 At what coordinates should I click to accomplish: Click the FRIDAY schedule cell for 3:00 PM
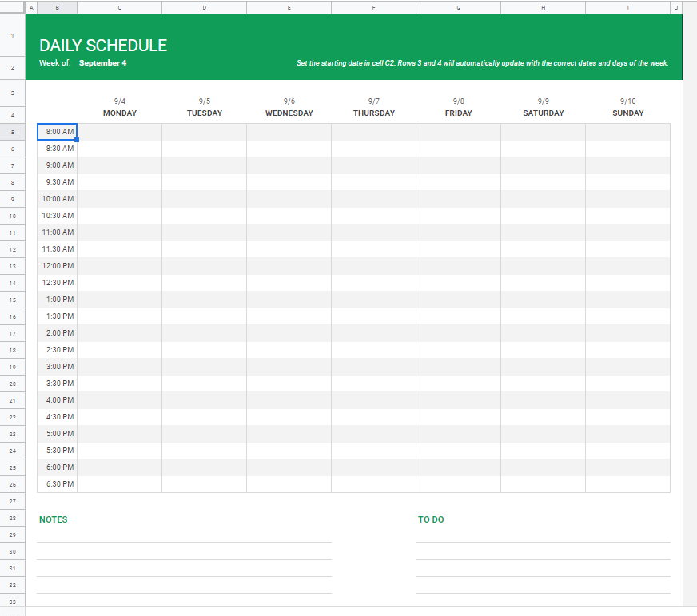(458, 366)
